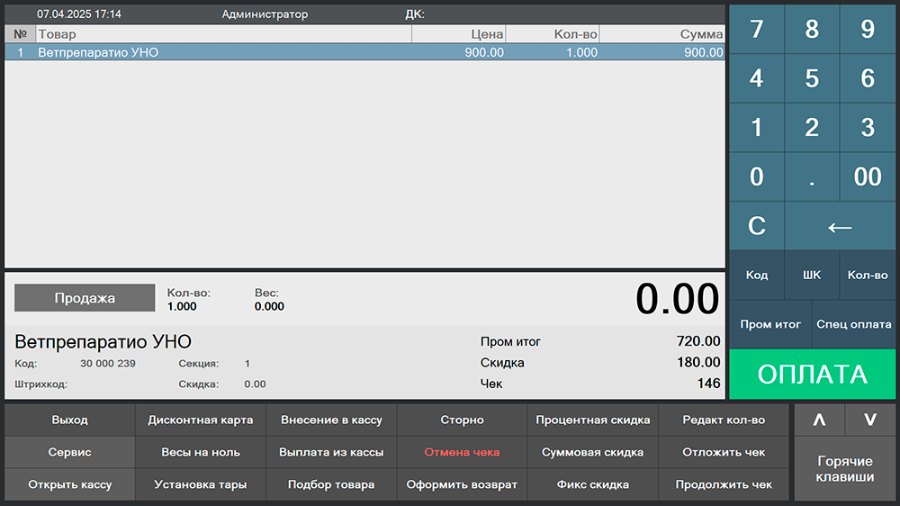Click the Кол-во column header in table
This screenshot has width=900, height=506.
coord(553,34)
